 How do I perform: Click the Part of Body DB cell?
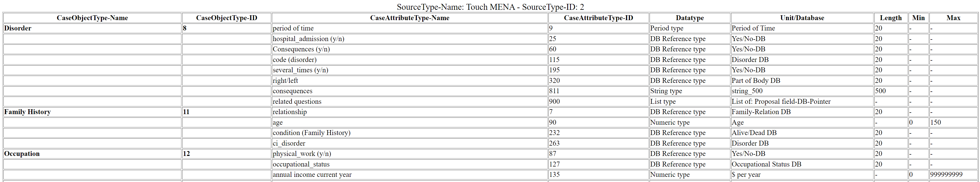[x=802, y=81]
